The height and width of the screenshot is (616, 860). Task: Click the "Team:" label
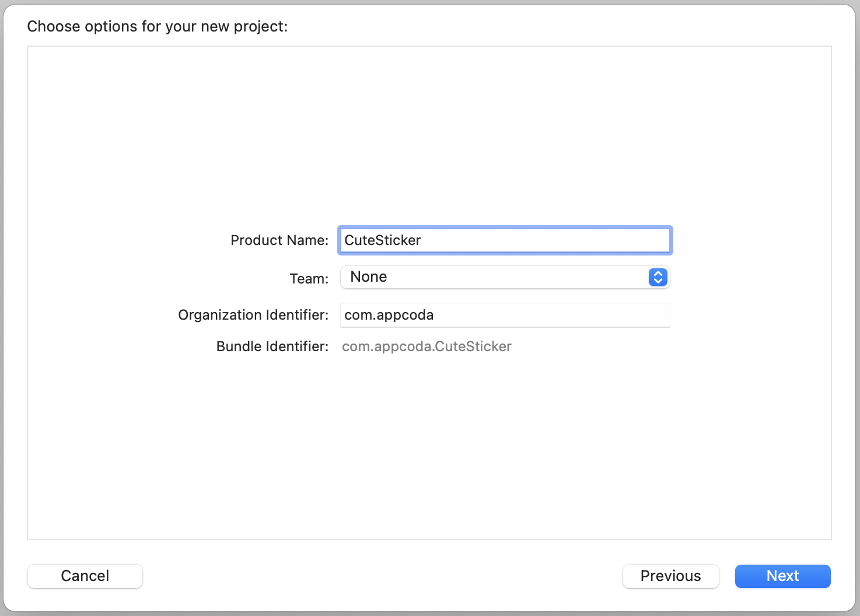(x=309, y=279)
